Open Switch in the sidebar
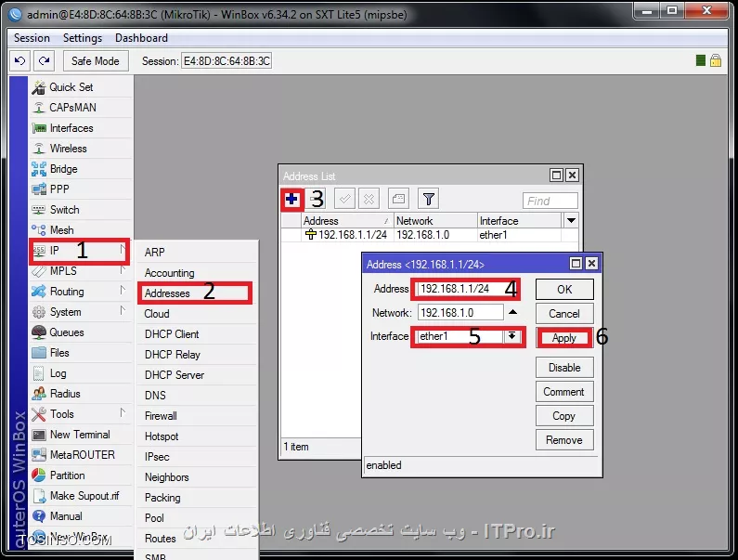Viewport: 738px width, 560px height. [81, 210]
